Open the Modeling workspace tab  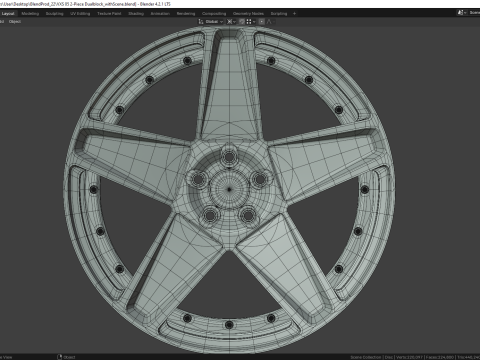[30, 14]
